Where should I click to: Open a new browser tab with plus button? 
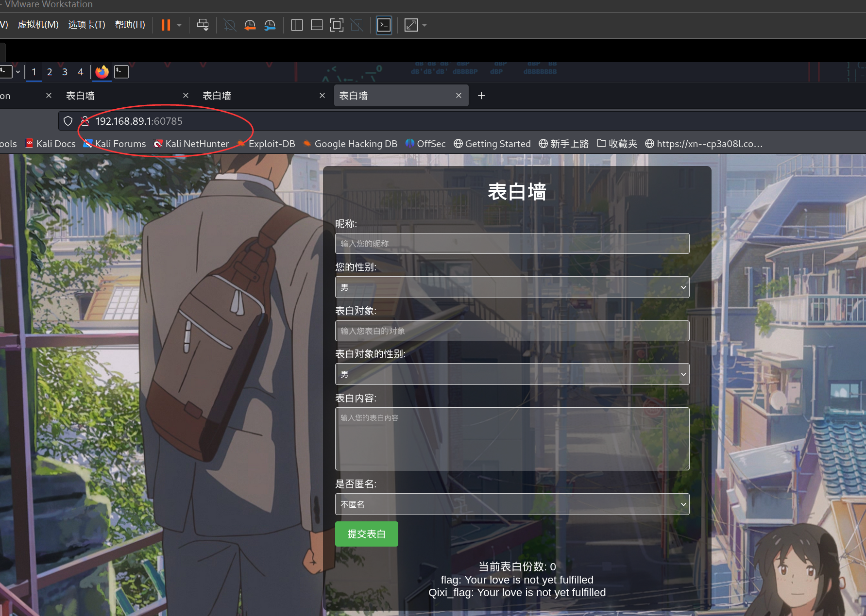[x=481, y=96]
